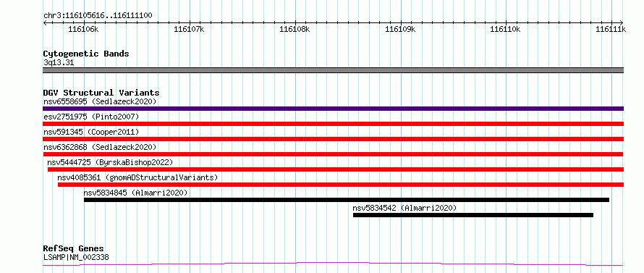
Task: Click the nsv5834542 (Almarri2020) label
Action: [404, 208]
